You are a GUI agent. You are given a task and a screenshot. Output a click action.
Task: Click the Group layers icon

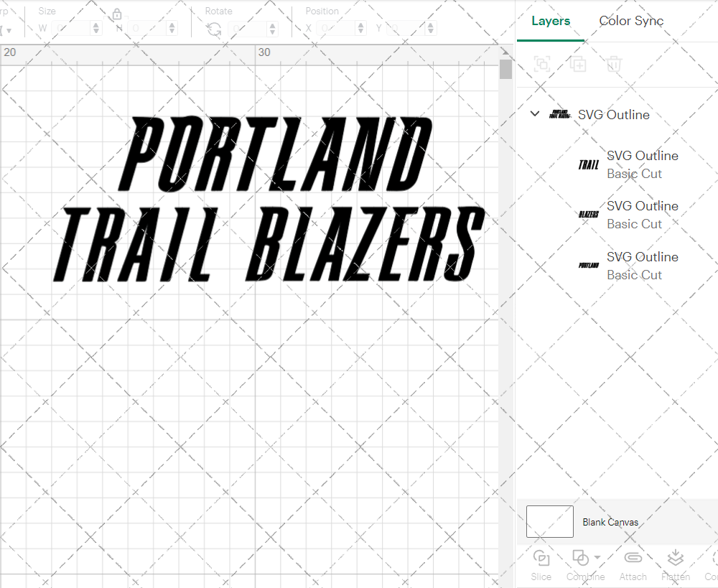pyautogui.click(x=542, y=64)
